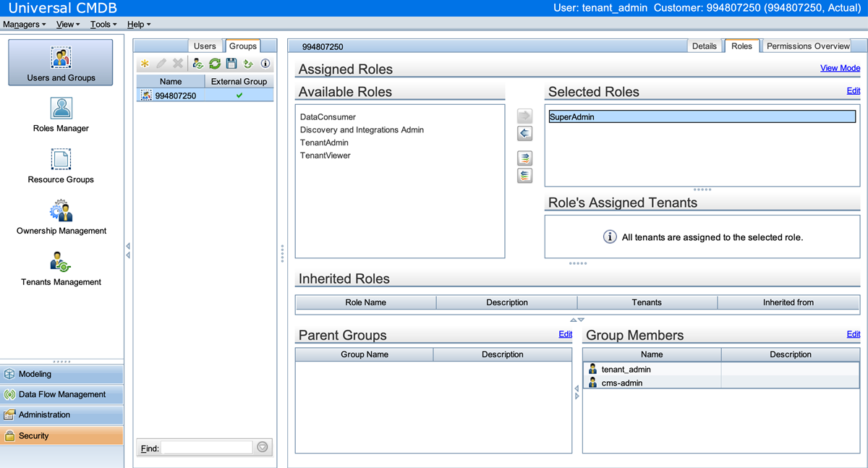Viewport: 868px width, 468px height.
Task: Open the Permissions Overview tab
Action: pos(807,46)
